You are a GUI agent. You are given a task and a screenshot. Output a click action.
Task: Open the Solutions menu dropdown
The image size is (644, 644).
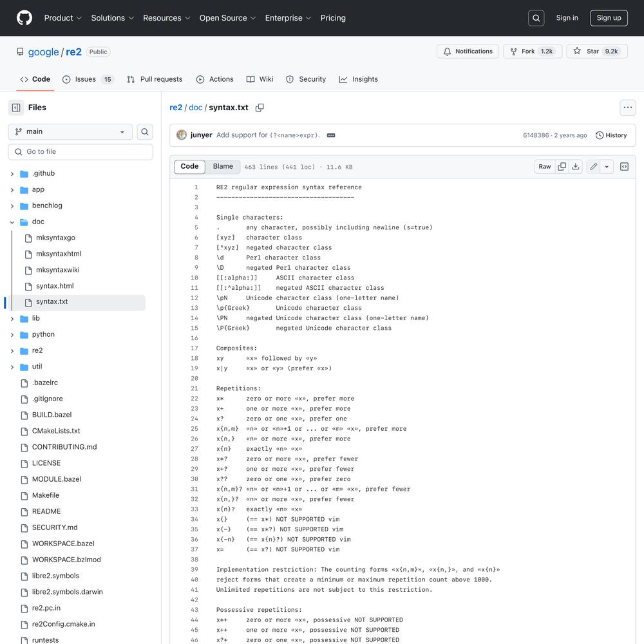click(x=113, y=18)
